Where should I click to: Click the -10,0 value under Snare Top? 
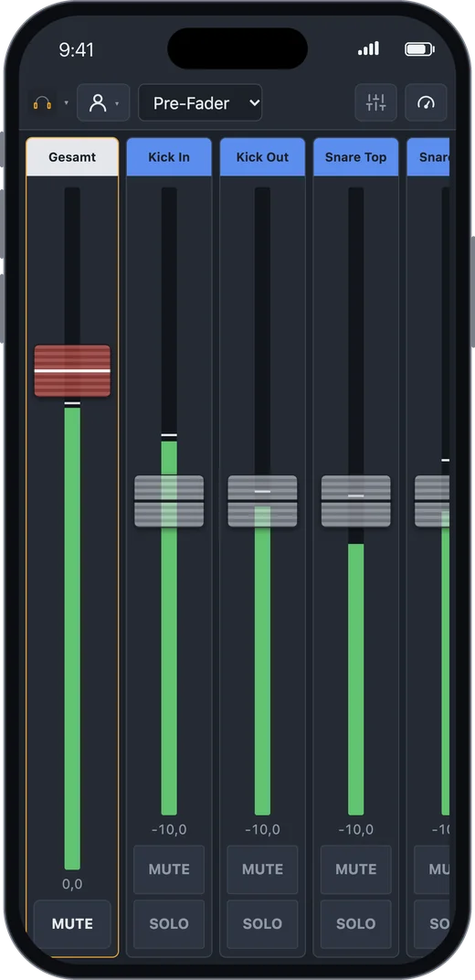pos(355,829)
